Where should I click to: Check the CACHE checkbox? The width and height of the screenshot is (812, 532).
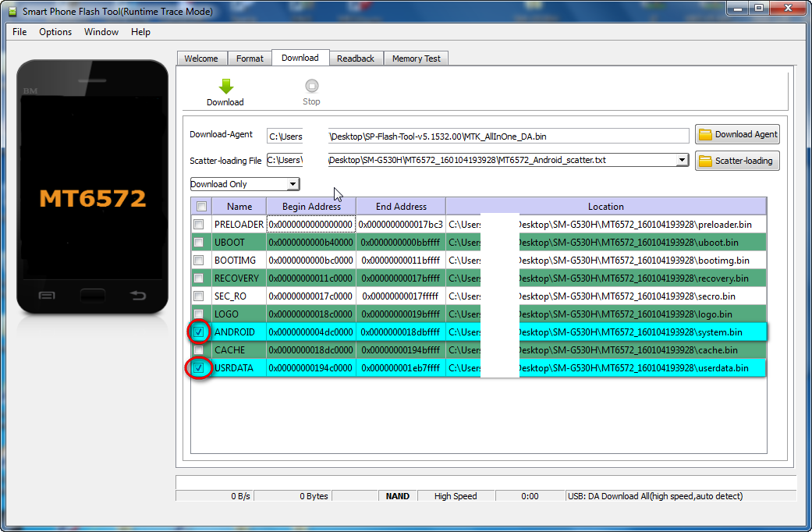tap(198, 350)
